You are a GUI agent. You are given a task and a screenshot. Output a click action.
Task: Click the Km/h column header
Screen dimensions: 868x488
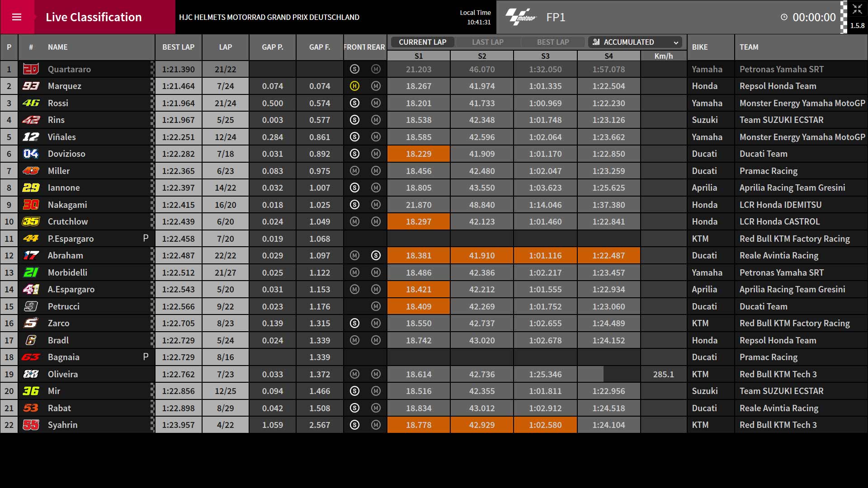[664, 56]
